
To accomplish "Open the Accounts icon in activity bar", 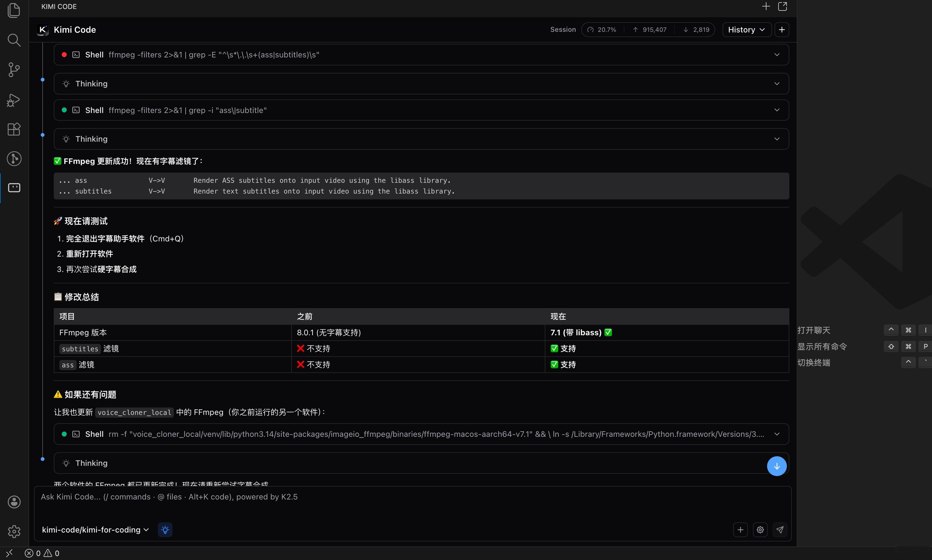I will click(x=14, y=502).
